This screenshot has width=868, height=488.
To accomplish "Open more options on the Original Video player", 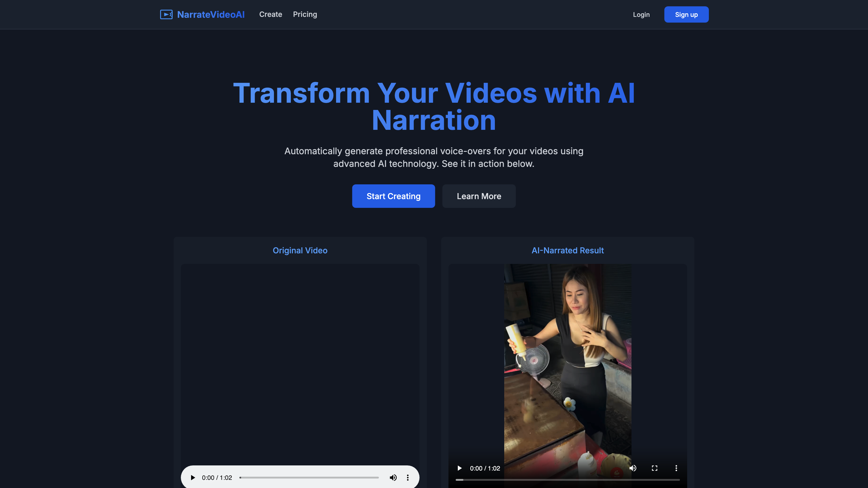I will 408,477.
